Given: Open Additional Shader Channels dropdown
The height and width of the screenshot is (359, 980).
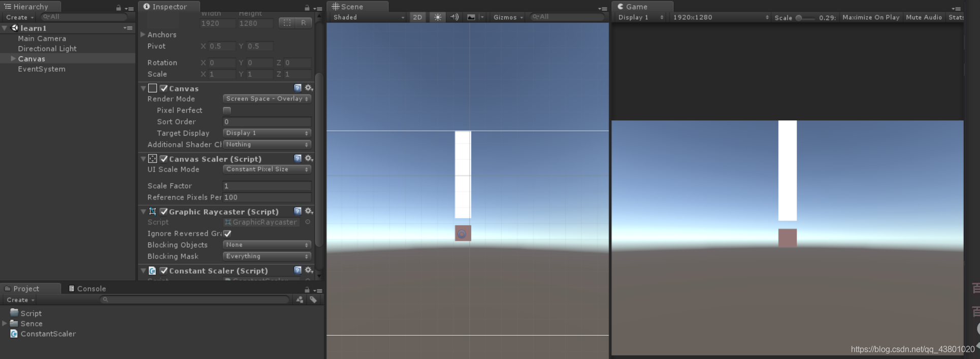Looking at the screenshot, I should pos(267,145).
